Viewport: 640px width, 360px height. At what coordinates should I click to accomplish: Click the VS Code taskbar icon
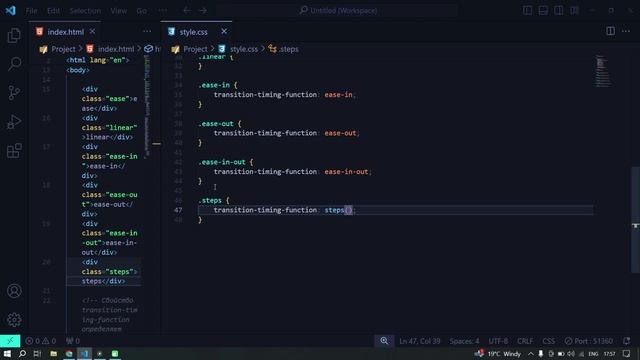point(84,353)
